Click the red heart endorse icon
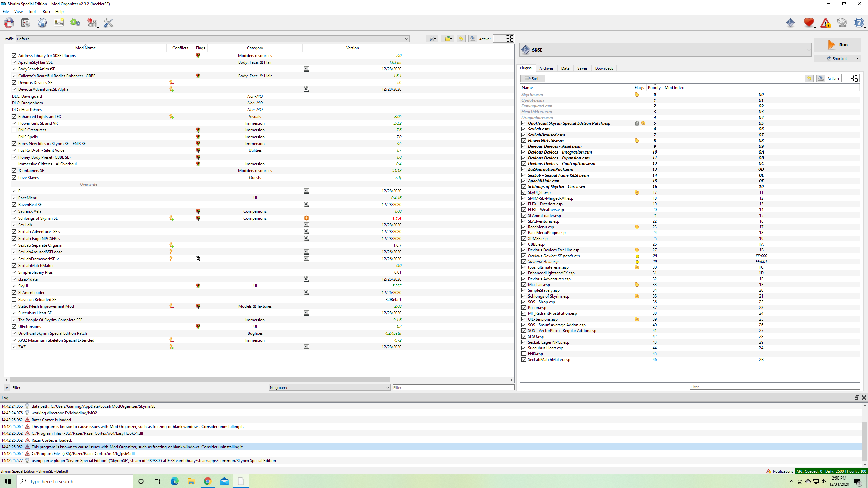Image resolution: width=868 pixels, height=488 pixels. pyautogui.click(x=809, y=23)
